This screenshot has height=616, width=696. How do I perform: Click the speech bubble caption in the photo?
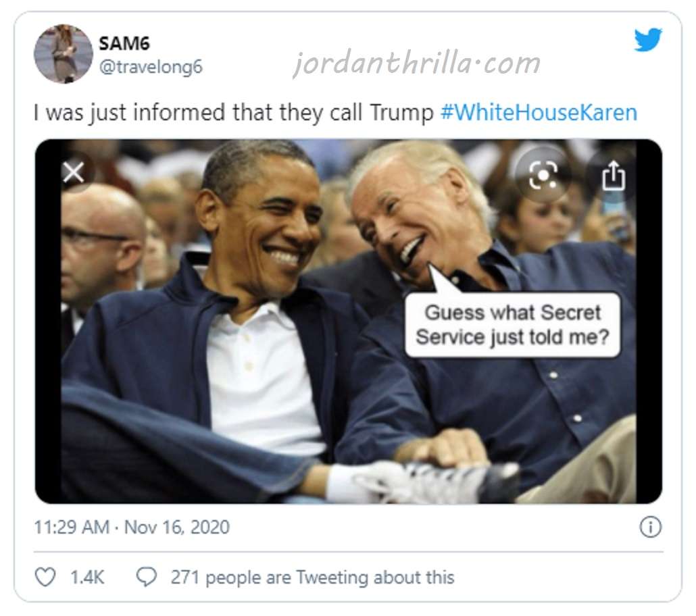pyautogui.click(x=512, y=325)
